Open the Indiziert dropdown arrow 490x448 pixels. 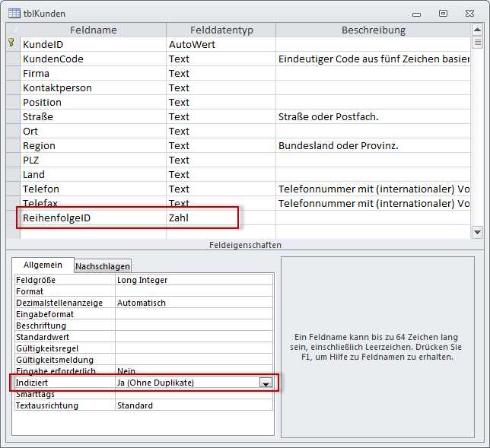coord(266,383)
